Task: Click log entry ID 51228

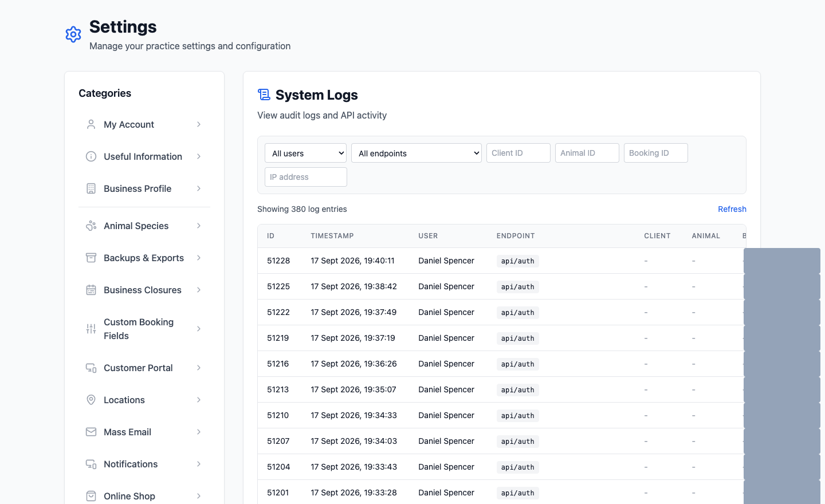Action: click(x=278, y=261)
